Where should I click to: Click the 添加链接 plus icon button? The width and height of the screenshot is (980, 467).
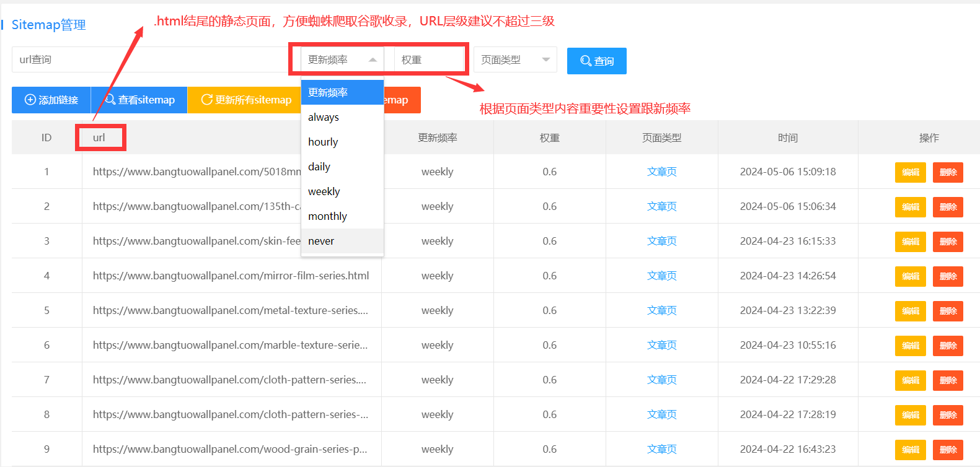coord(51,100)
